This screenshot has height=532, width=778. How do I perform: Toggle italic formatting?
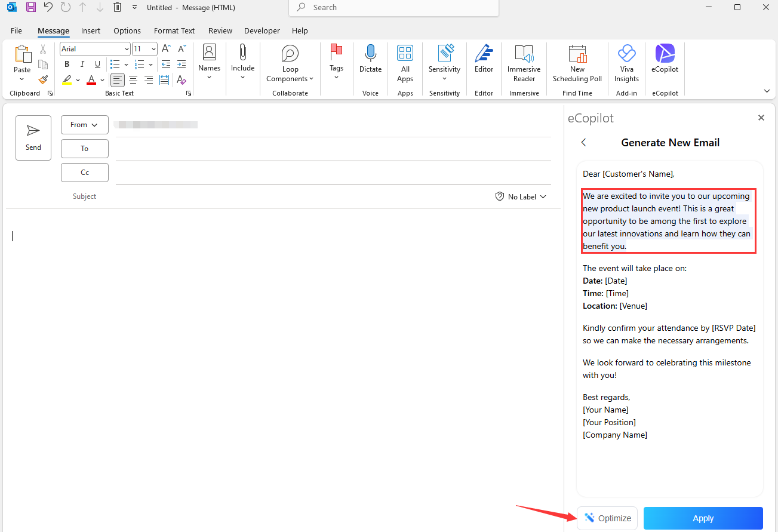[82, 64]
